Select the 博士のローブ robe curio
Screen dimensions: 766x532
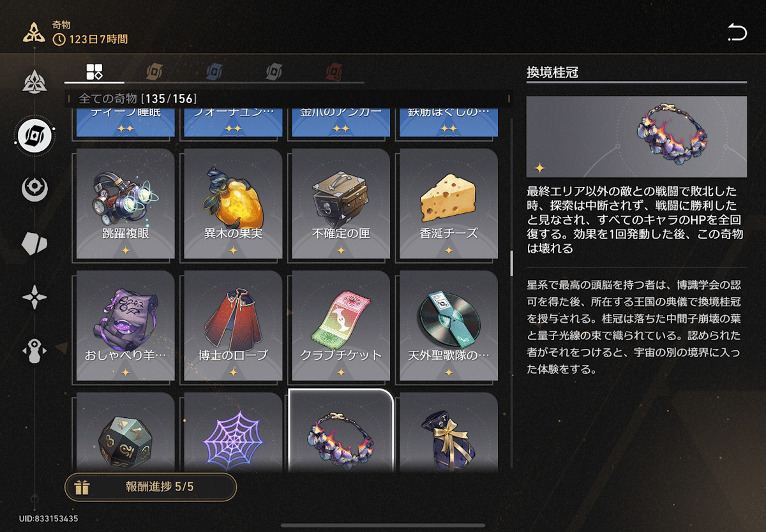tap(233, 325)
